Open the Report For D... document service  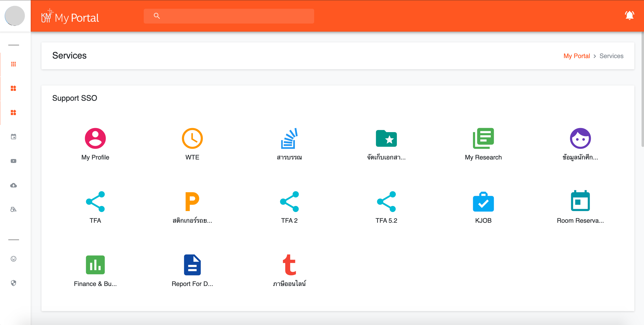point(192,265)
